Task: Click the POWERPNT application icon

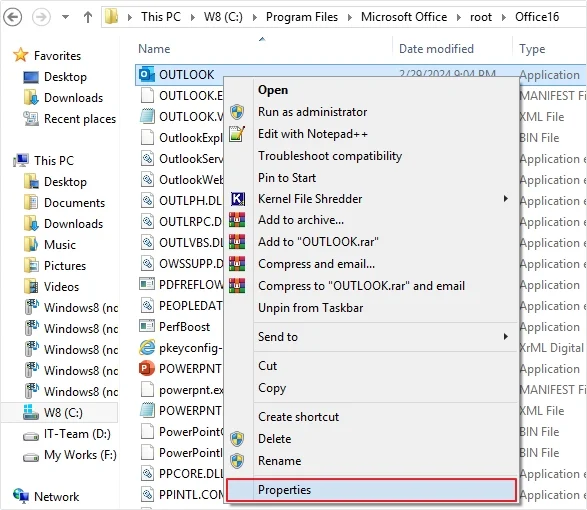Action: [146, 368]
